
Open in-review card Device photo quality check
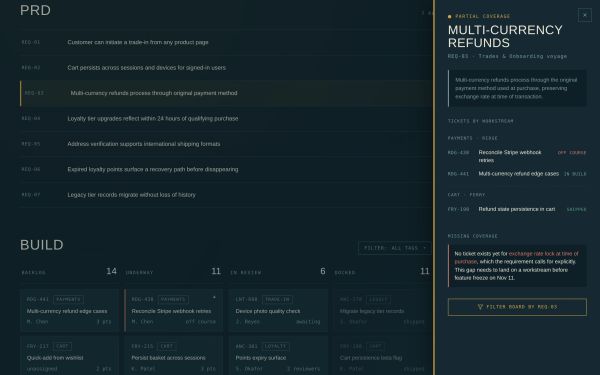(x=278, y=310)
